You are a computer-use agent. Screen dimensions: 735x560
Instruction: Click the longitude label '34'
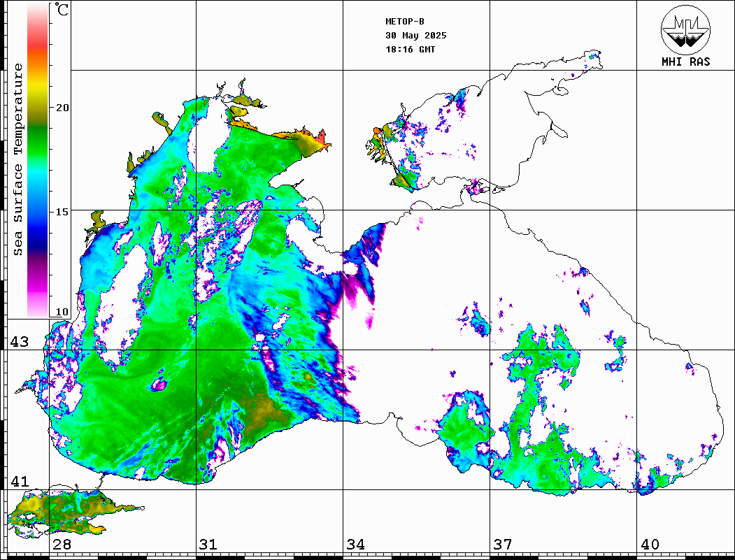355,545
